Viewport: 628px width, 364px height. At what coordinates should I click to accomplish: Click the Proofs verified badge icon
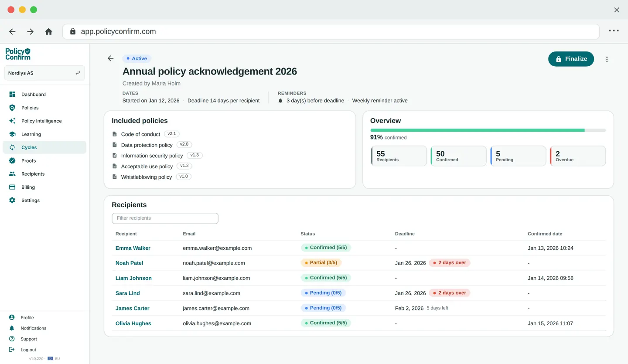point(12,160)
